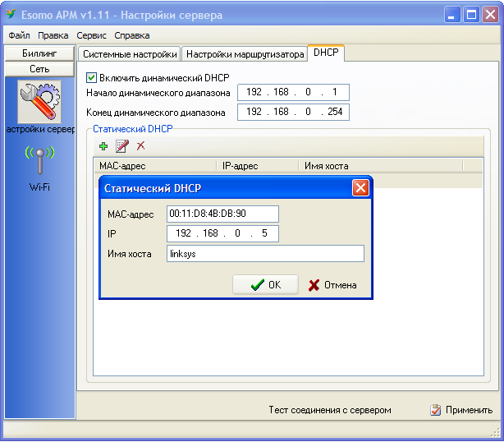Screen dimensions: 504x442
Task: Click the server settings wrench icon
Action: pyautogui.click(x=39, y=102)
